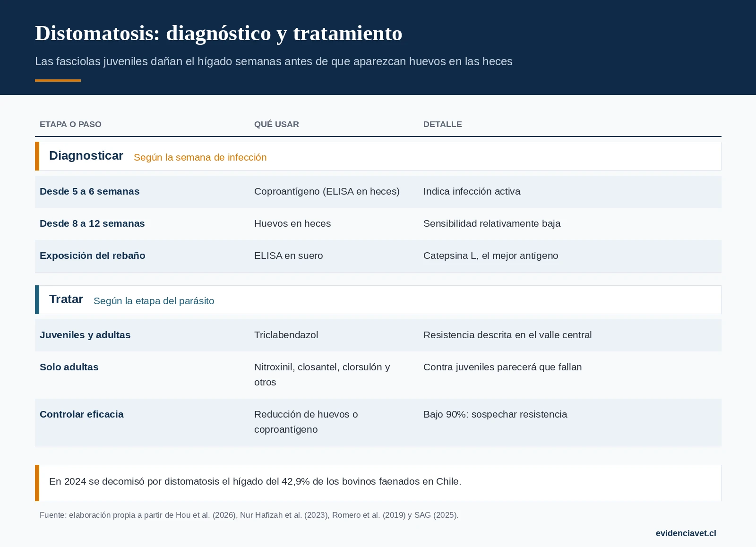Select the 'Tratar' section heading
Viewport: 756px width, 547px height.
click(x=66, y=299)
